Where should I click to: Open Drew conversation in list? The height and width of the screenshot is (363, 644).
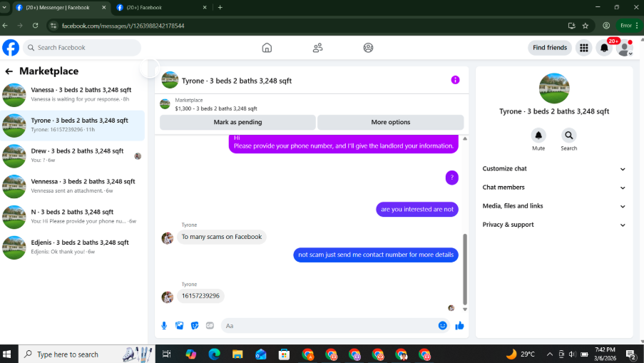[x=73, y=155]
